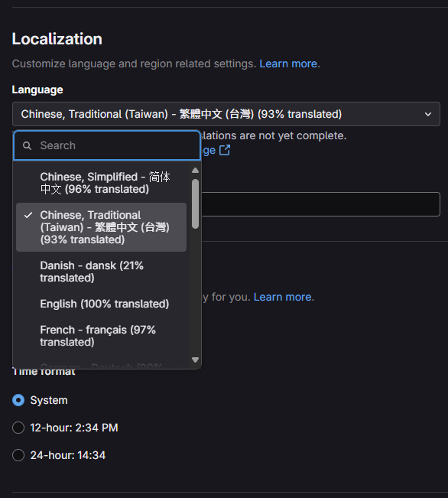The height and width of the screenshot is (498, 448).
Task: Focus the language Search field
Action: (x=107, y=145)
